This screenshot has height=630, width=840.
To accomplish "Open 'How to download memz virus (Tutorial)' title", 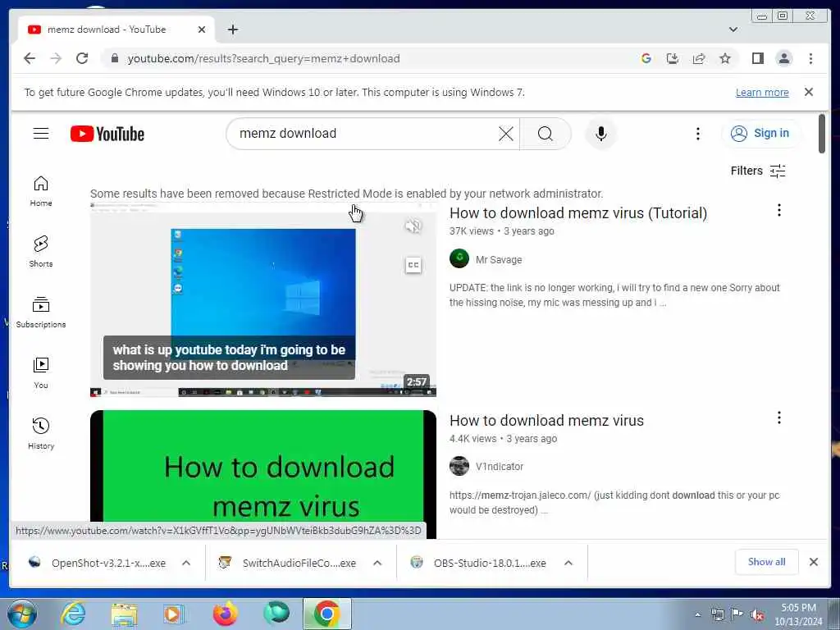I will tap(578, 212).
